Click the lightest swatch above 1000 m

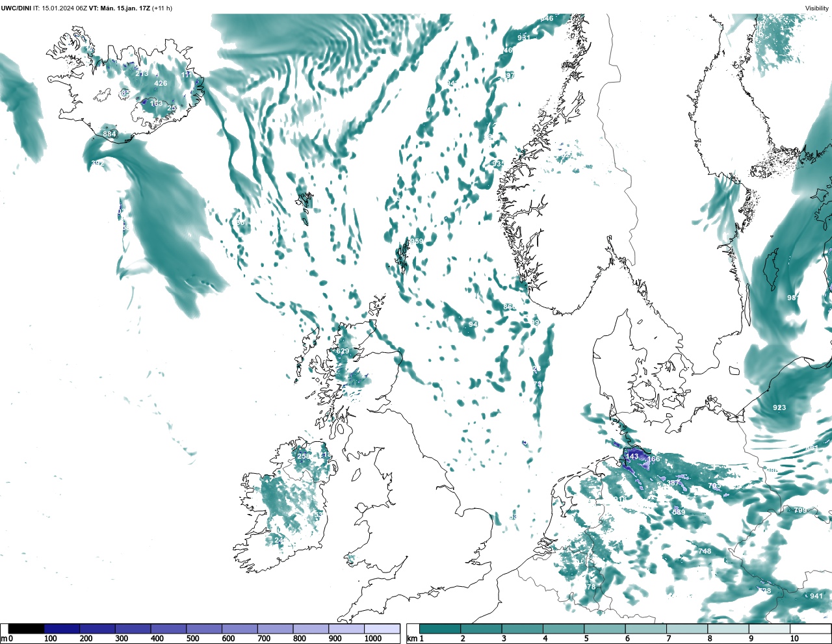382,629
